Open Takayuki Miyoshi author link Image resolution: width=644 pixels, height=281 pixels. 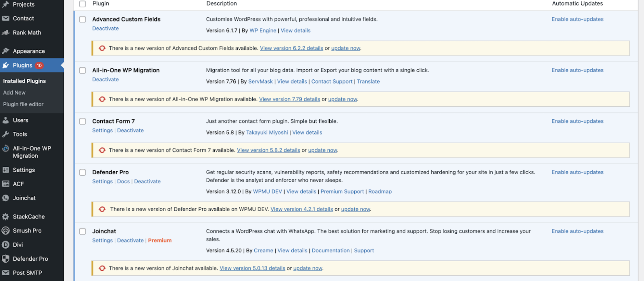click(267, 132)
